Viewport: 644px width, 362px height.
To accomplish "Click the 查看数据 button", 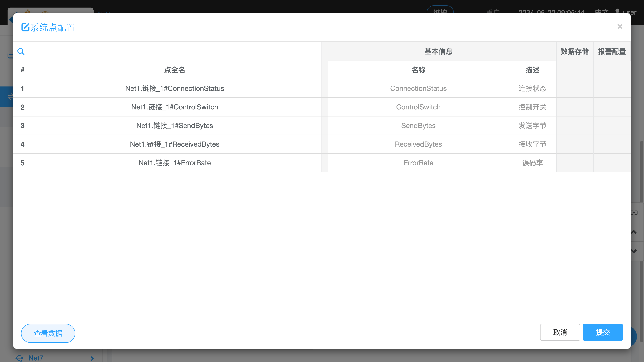I will tap(48, 333).
